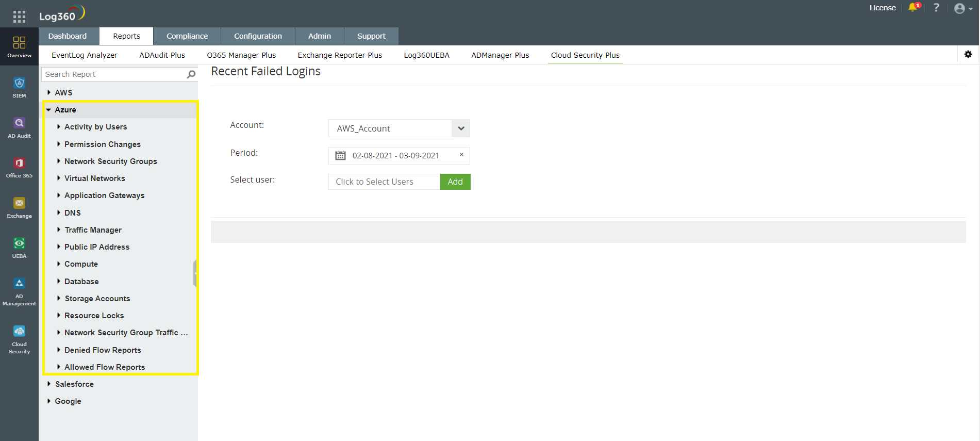The width and height of the screenshot is (980, 441).
Task: Open the Exchange sidebar icon
Action: tap(19, 208)
